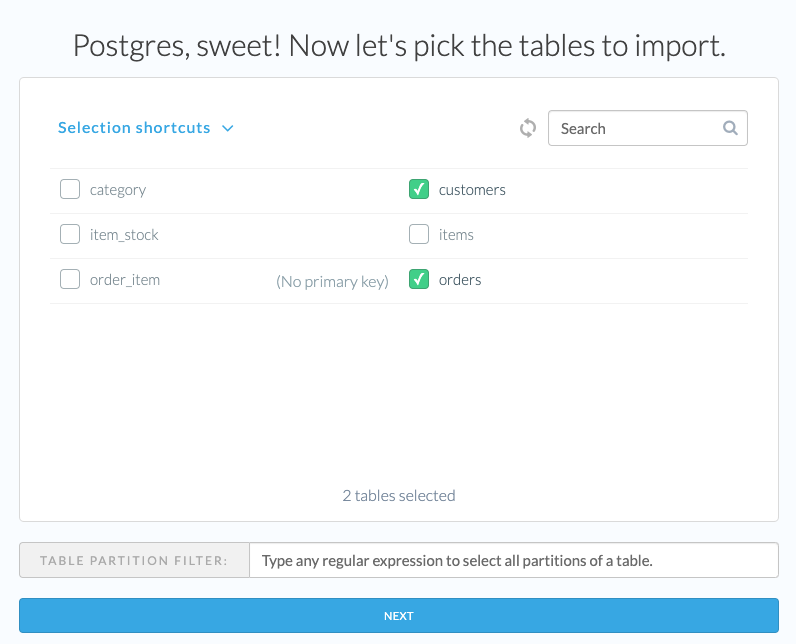The width and height of the screenshot is (796, 644).
Task: Click the Search input field
Action: [647, 128]
